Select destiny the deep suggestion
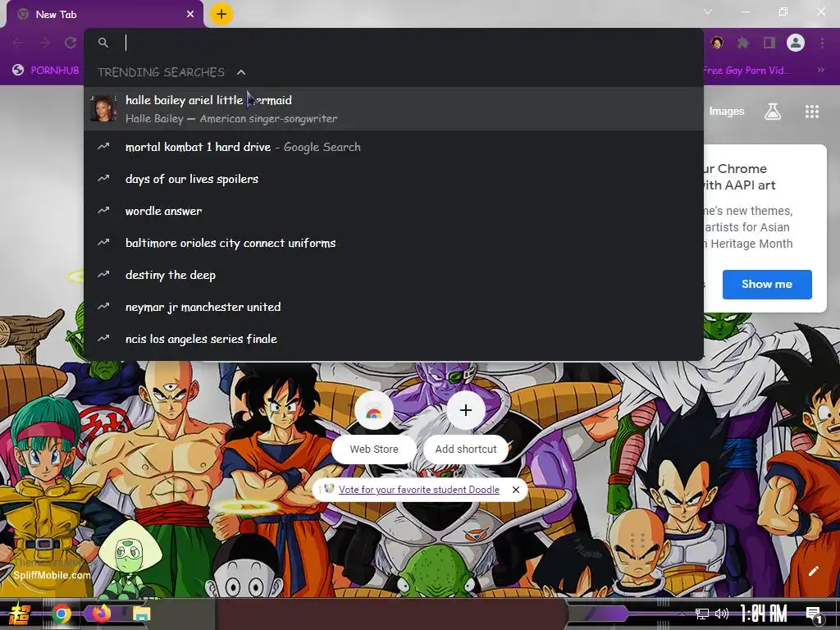Viewport: 840px width, 630px height. coord(393,275)
